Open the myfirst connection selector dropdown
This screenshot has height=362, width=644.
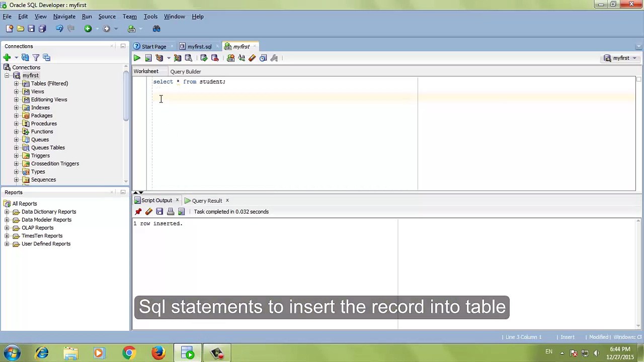click(x=634, y=58)
